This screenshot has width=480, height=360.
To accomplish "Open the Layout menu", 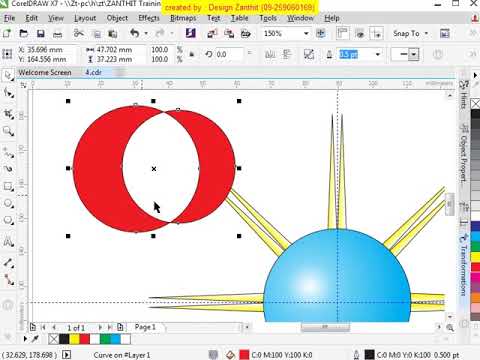I will click(x=85, y=18).
